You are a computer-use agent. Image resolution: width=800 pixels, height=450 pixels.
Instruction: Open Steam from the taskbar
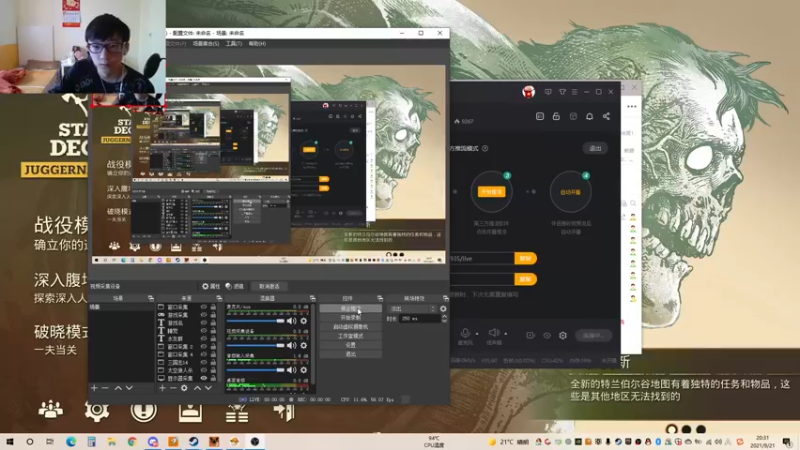[x=193, y=441]
